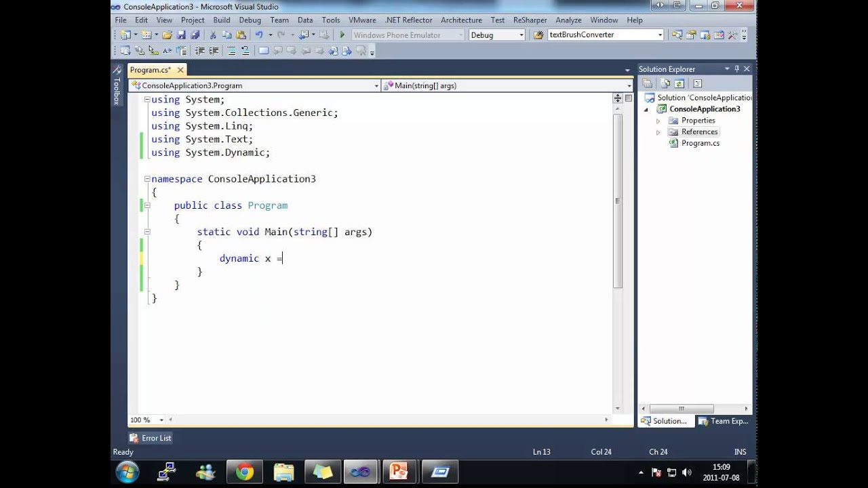Open PowerPoint from the taskbar
Screen dimensions: 868x488
(399, 472)
